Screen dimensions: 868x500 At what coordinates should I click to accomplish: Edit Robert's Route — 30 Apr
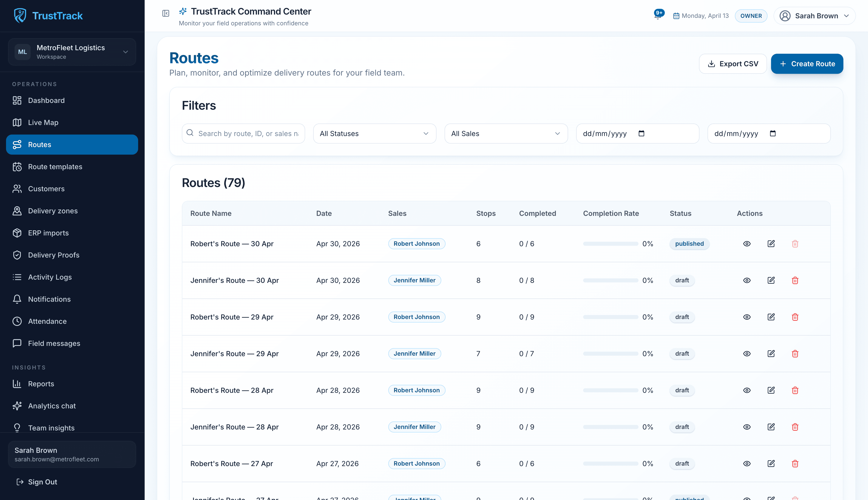click(x=771, y=243)
